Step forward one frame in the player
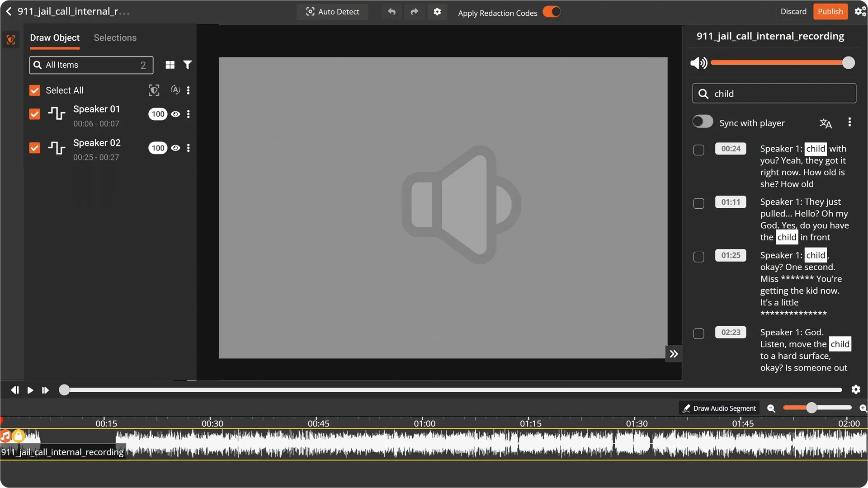Viewport: 868px width, 488px height. tap(45, 390)
